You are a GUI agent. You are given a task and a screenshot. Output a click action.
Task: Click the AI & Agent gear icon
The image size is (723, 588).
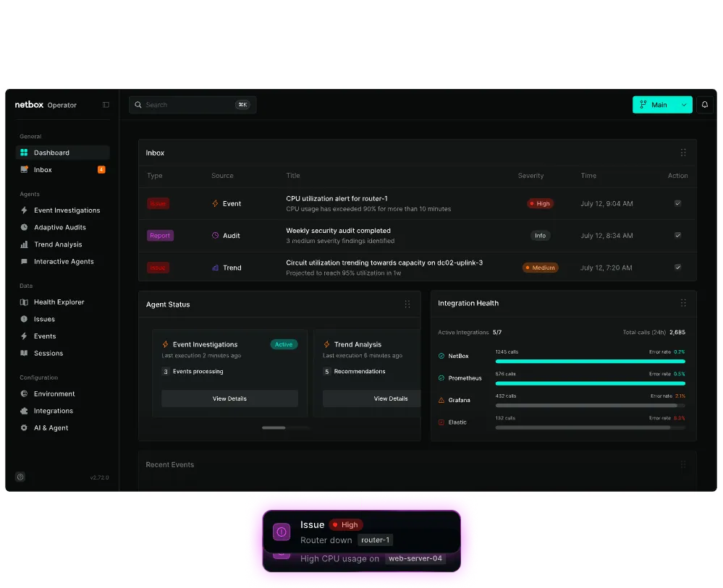(24, 427)
